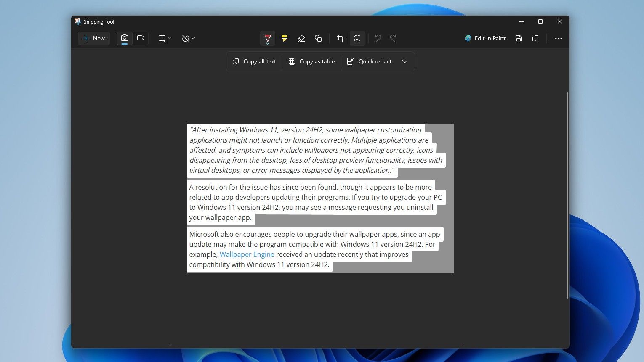Open the delay timer dropdown
The width and height of the screenshot is (644, 362).
(x=188, y=38)
